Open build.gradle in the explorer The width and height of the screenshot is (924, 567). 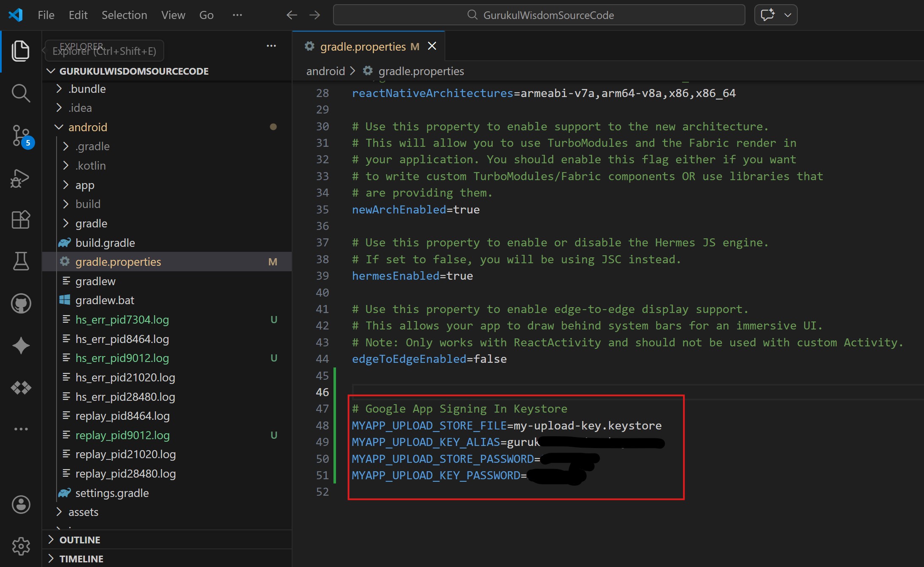pos(105,243)
